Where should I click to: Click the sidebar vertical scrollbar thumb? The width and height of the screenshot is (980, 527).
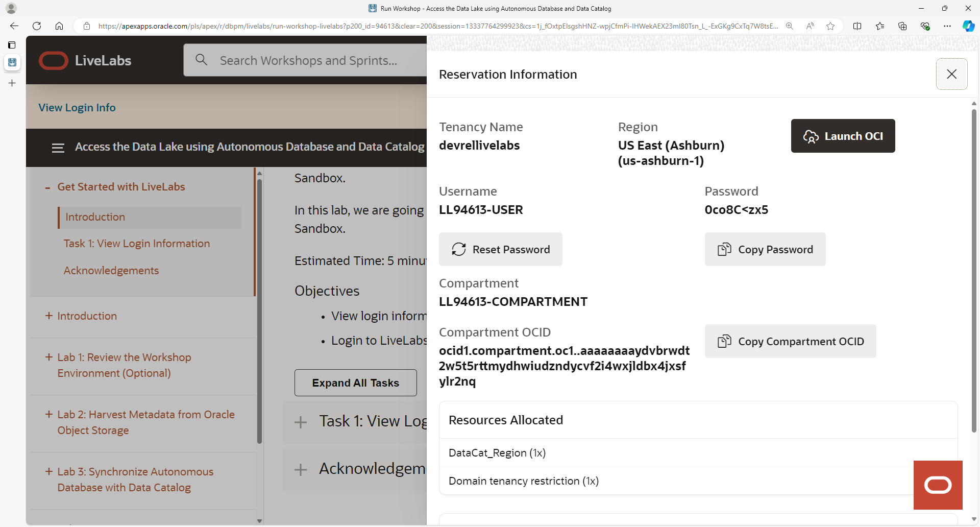click(259, 310)
